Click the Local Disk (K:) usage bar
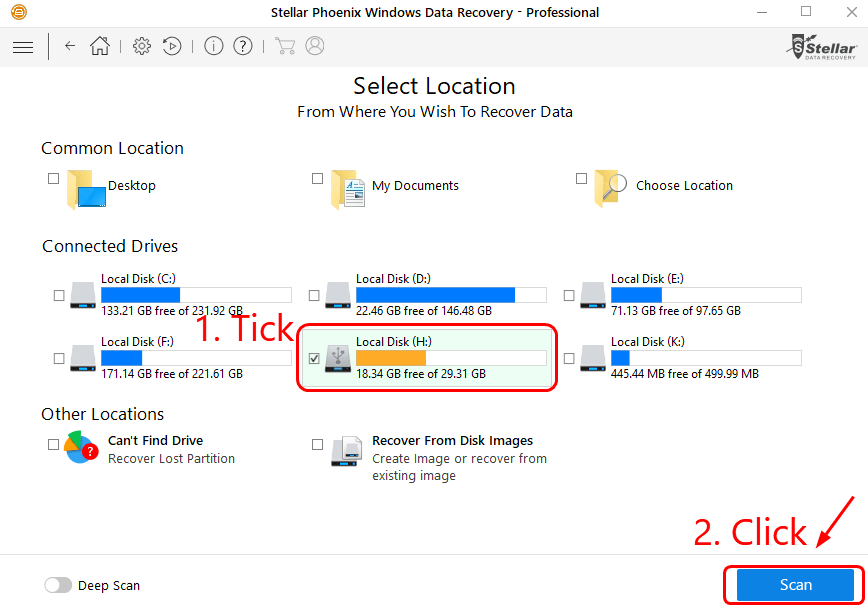 click(x=706, y=358)
